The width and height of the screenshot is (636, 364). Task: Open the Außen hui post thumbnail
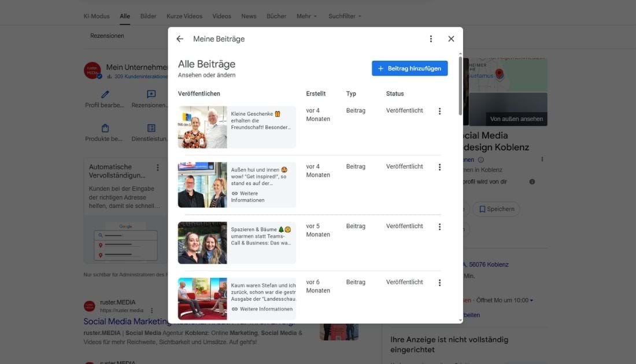pos(202,185)
